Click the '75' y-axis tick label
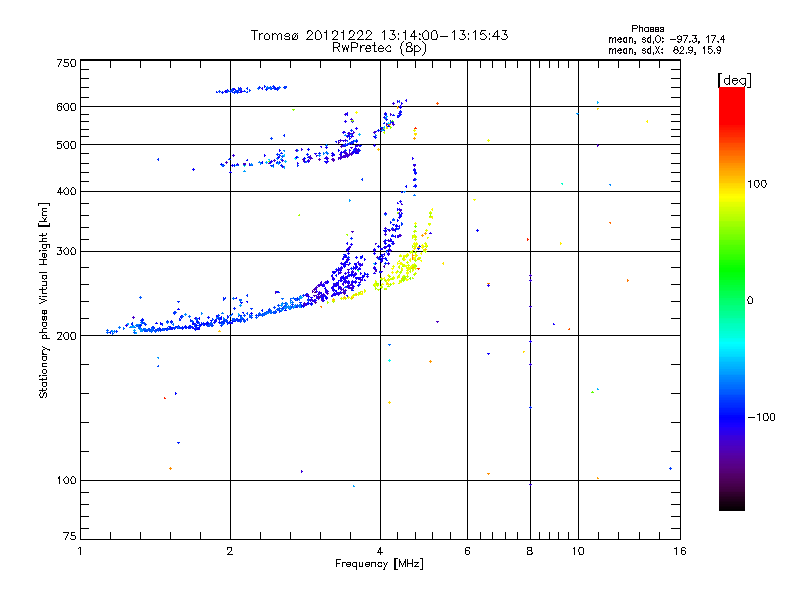 pyautogui.click(x=70, y=536)
